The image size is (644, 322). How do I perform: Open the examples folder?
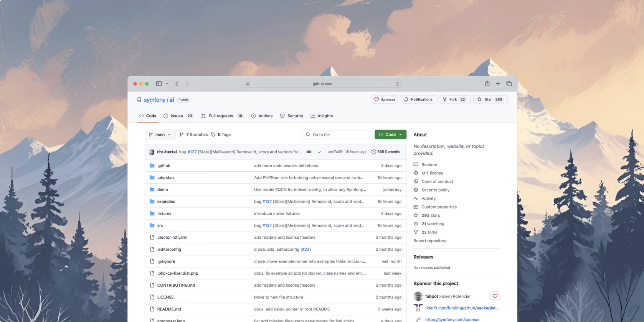tap(166, 201)
